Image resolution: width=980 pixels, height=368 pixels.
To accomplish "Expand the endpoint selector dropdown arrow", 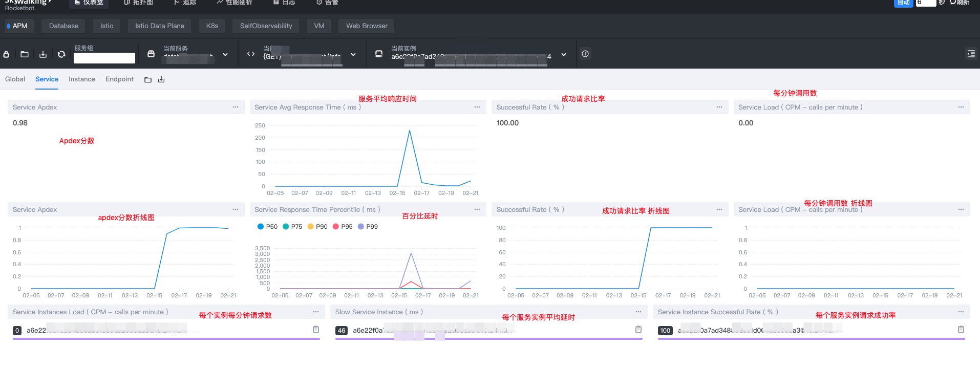I will pyautogui.click(x=353, y=54).
